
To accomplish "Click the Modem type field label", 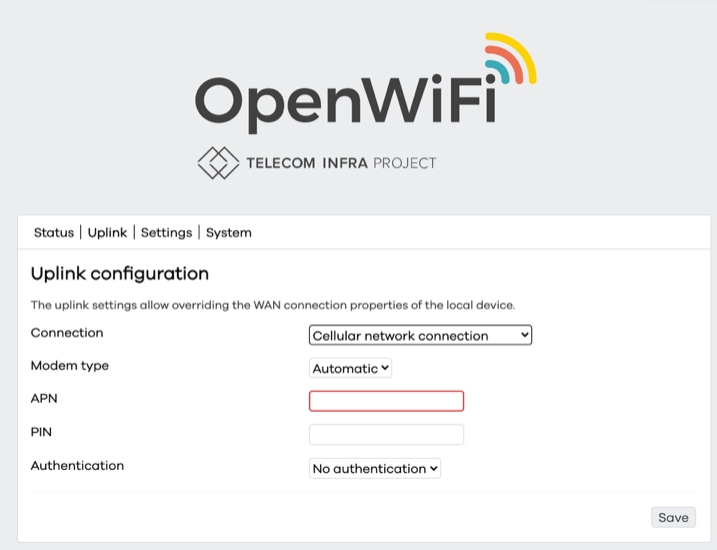I will coord(70,366).
